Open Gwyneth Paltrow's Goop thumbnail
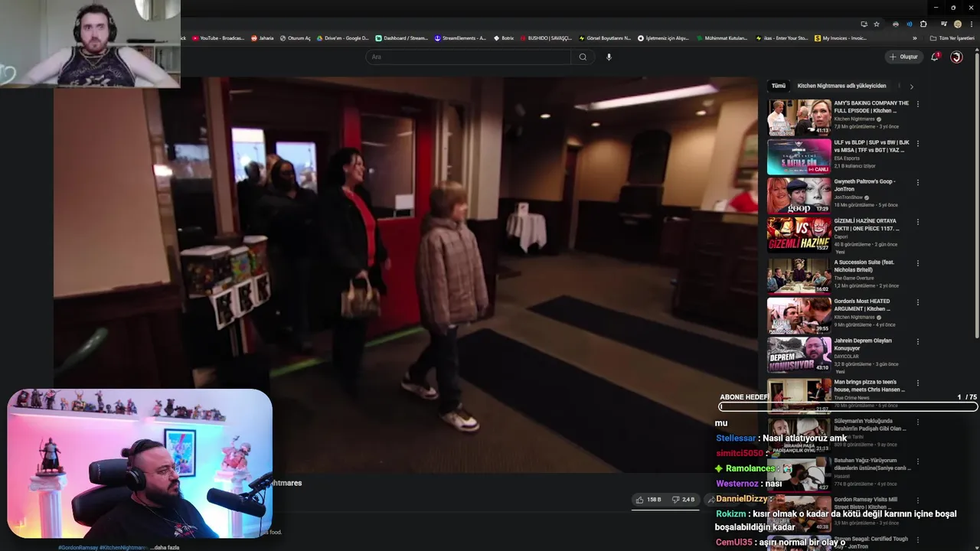 pos(799,197)
